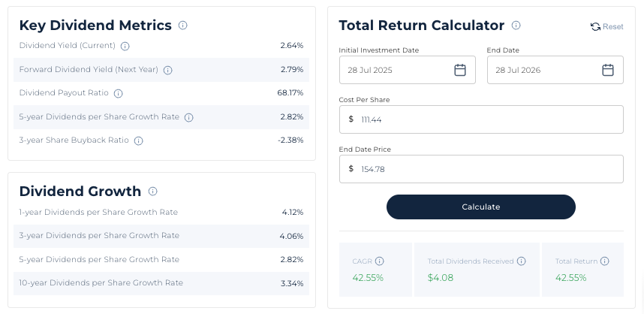Open info for 5-year Dividends Growth metric
This screenshot has height=314, width=644.
tap(188, 117)
